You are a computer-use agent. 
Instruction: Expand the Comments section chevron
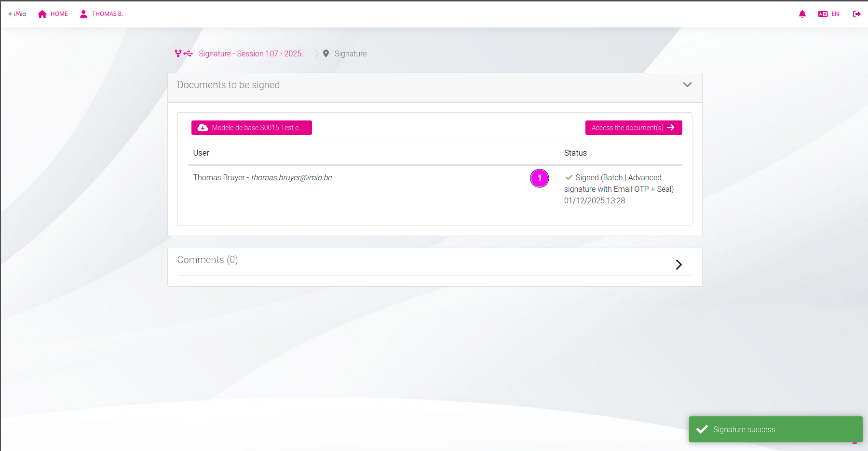tap(678, 265)
